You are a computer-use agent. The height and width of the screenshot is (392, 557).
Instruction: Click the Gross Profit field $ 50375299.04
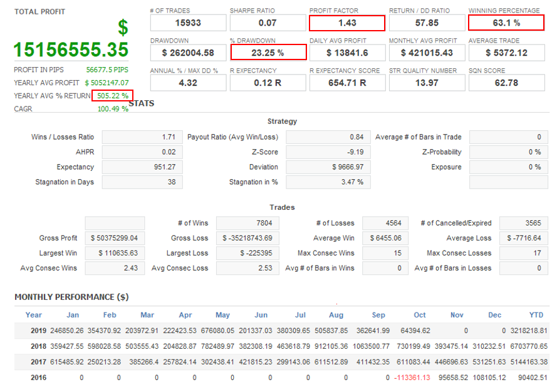click(x=115, y=238)
